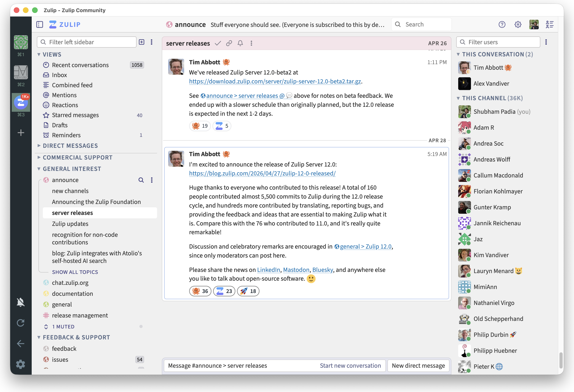
Task: Click SHOW ALL TOPICS link
Action: point(75,272)
